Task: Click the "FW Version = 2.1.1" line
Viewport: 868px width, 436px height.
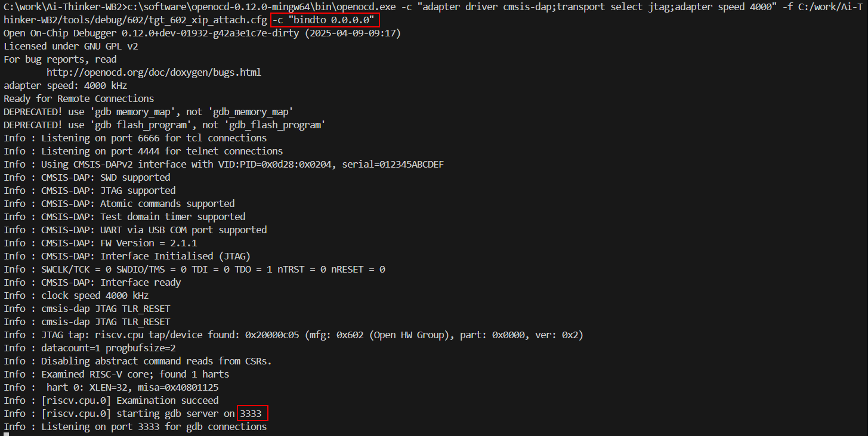Action: click(100, 243)
